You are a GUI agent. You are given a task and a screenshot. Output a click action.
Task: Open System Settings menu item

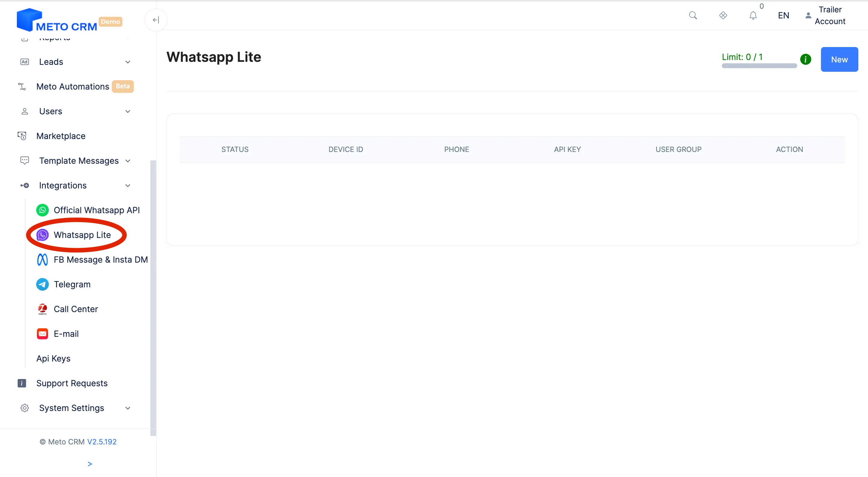tap(71, 408)
